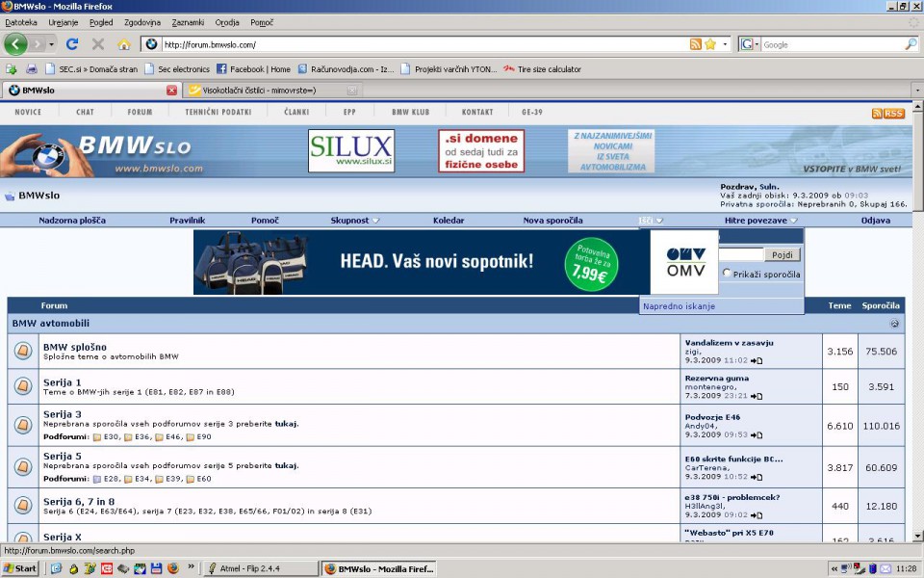Go to last post of e38 750i problemcek
Image resolution: width=924 pixels, height=578 pixels.
pyautogui.click(x=757, y=515)
